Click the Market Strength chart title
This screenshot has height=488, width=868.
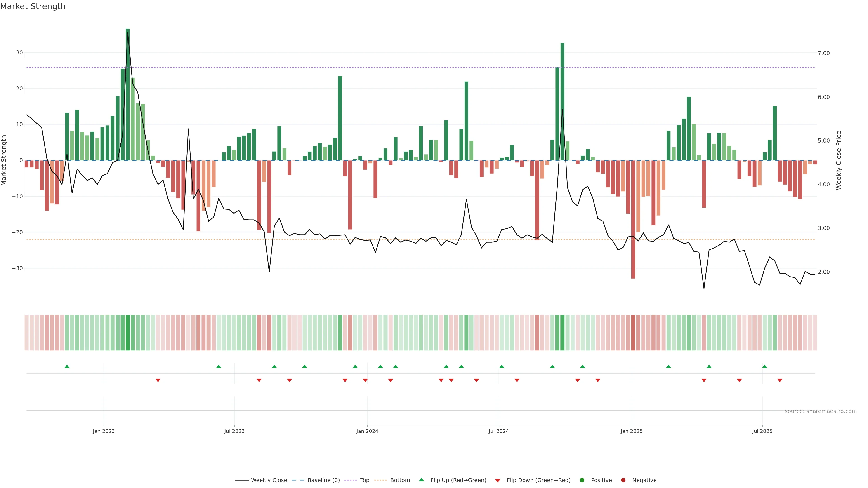(x=33, y=6)
